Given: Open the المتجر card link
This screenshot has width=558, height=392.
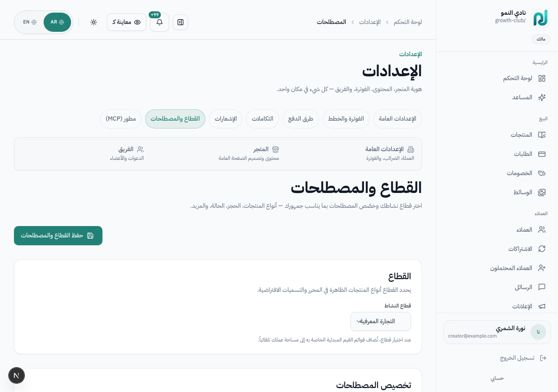Looking at the screenshot, I should [x=249, y=154].
